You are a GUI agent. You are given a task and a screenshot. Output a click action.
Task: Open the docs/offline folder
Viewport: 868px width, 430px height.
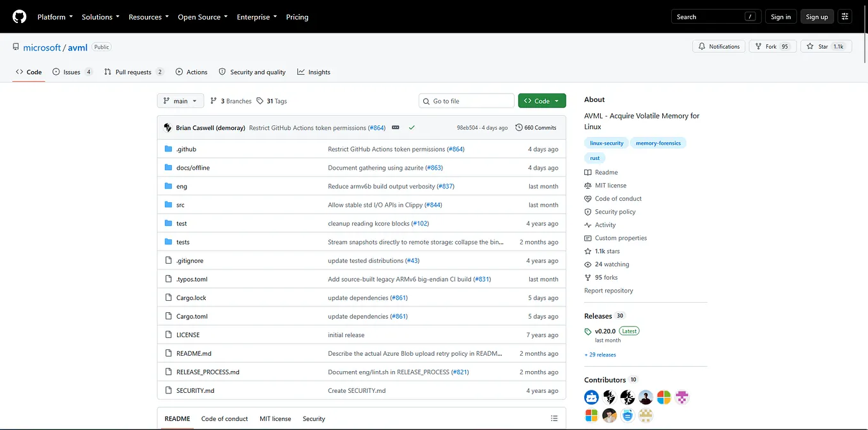pyautogui.click(x=193, y=168)
